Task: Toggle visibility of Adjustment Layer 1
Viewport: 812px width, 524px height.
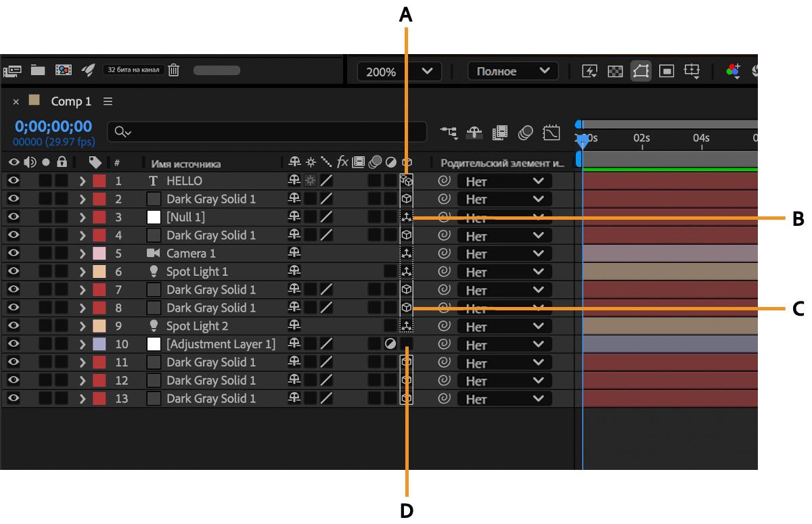Action: coord(14,343)
